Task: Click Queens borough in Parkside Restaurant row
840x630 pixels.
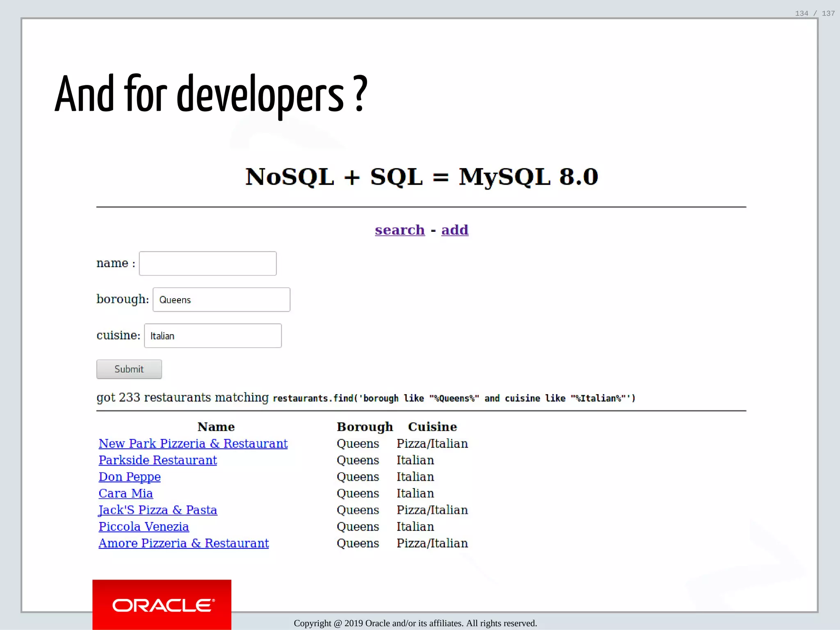Action: click(358, 460)
